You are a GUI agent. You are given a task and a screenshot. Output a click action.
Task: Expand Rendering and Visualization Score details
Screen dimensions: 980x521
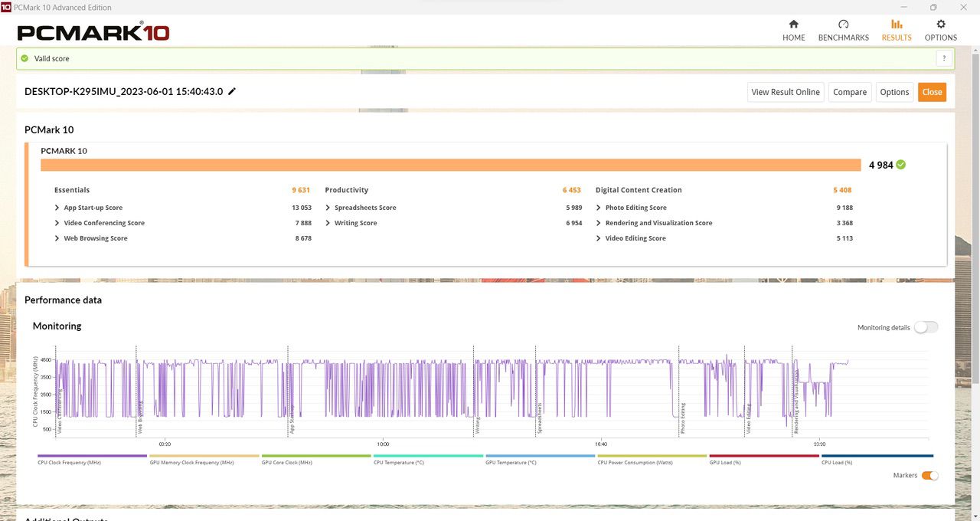[599, 223]
